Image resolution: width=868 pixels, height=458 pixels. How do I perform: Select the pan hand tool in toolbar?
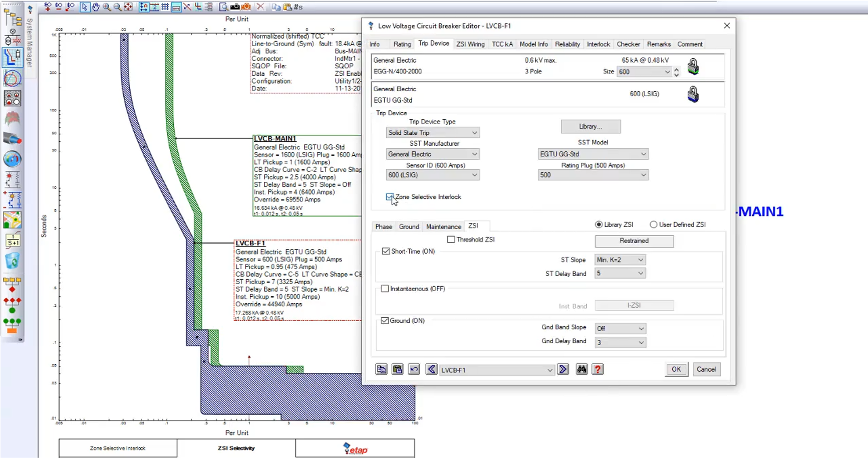tap(96, 7)
